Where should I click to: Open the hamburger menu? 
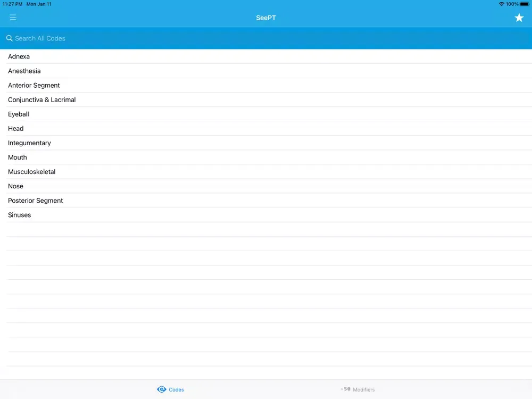pos(13,18)
